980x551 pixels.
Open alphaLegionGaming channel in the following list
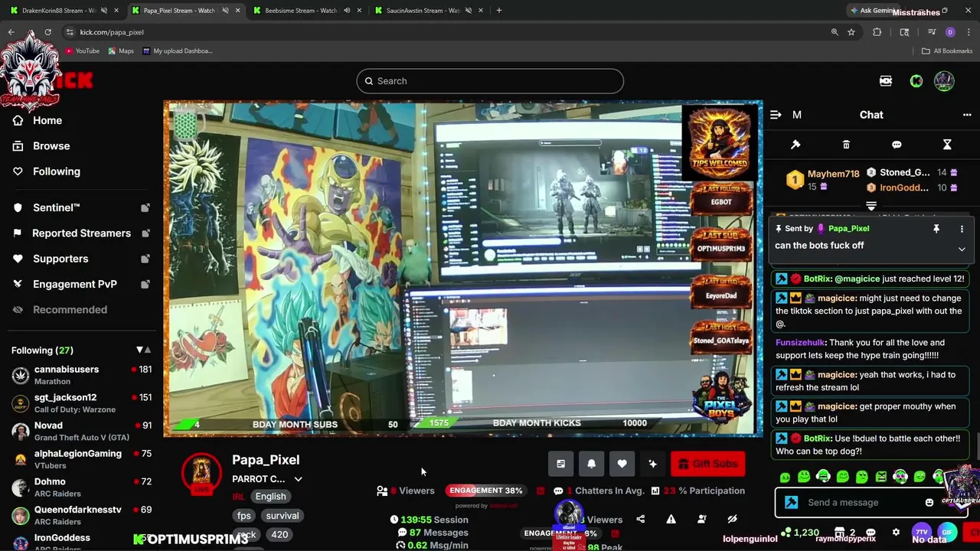click(x=81, y=459)
